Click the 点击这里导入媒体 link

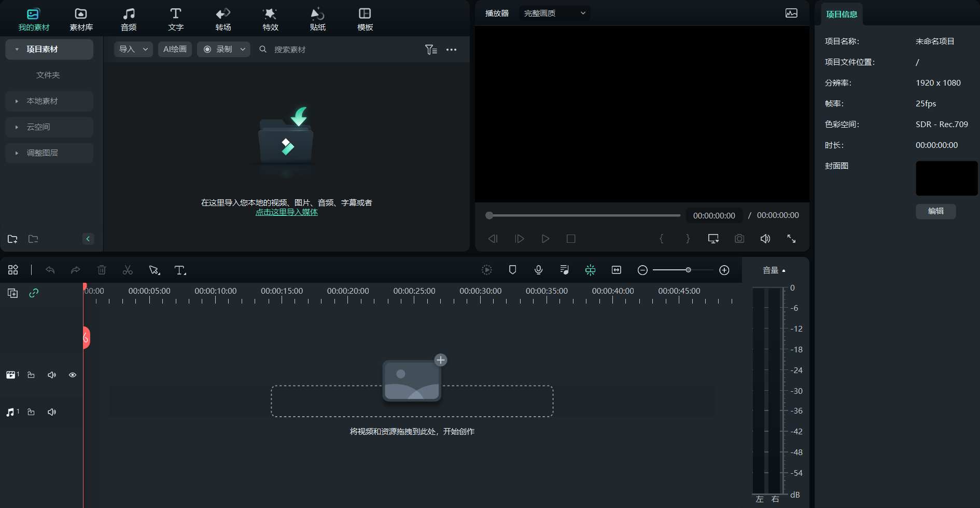286,212
